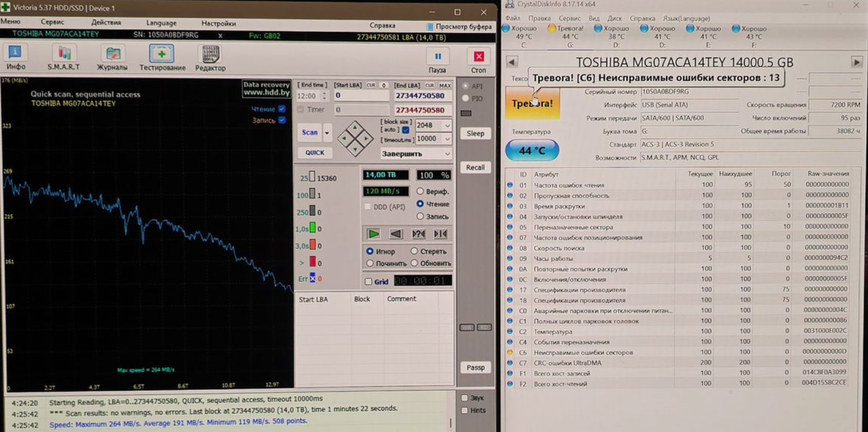Click the yellow C6 attribute status dot
The width and height of the screenshot is (868, 432).
[510, 352]
